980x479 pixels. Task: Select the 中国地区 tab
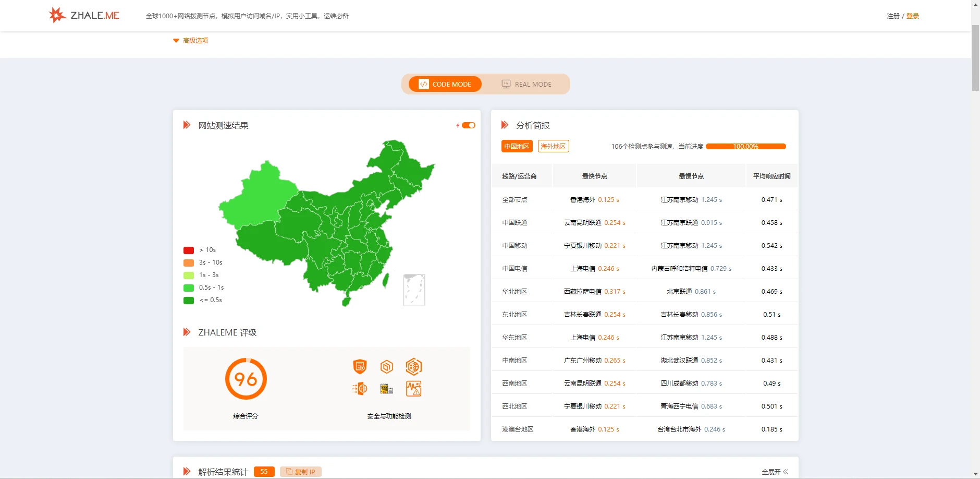coord(517,147)
